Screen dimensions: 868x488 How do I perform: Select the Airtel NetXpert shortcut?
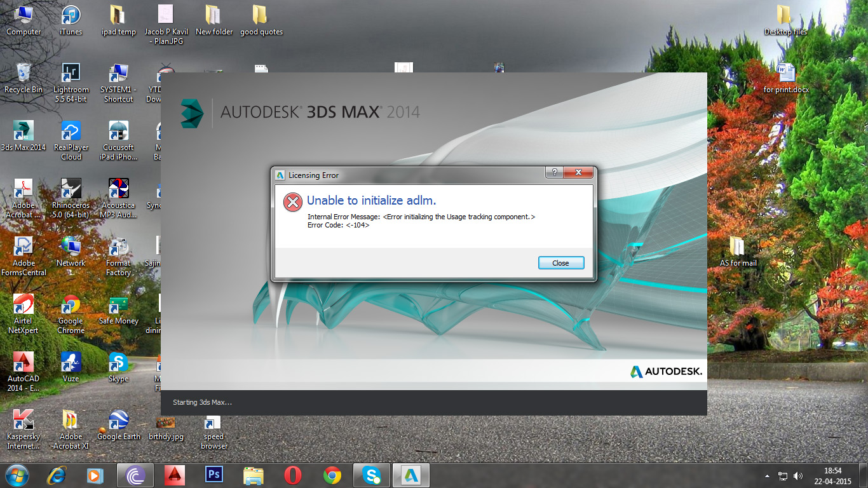pos(24,314)
